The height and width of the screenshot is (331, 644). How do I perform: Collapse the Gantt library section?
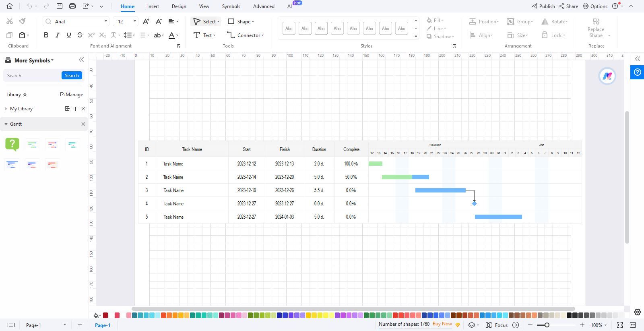6,124
